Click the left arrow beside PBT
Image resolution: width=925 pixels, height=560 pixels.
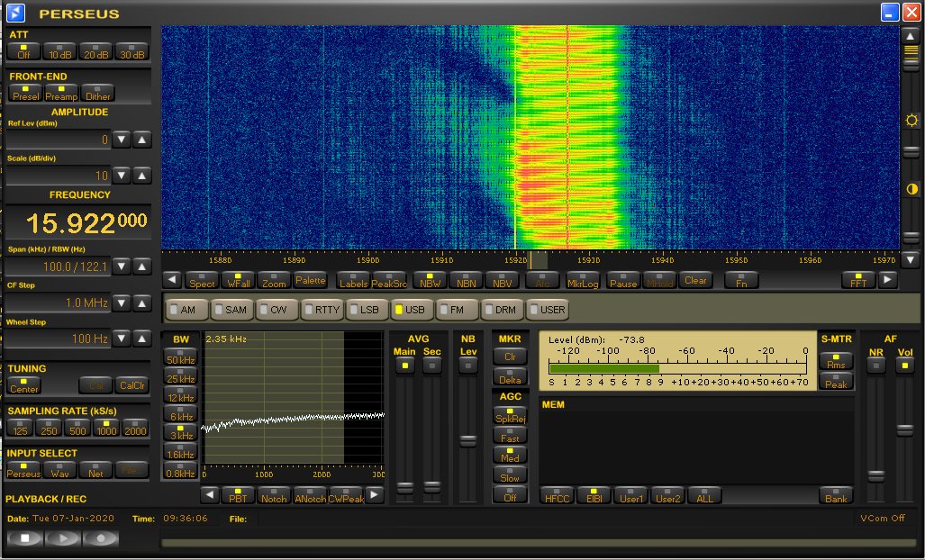click(x=210, y=494)
